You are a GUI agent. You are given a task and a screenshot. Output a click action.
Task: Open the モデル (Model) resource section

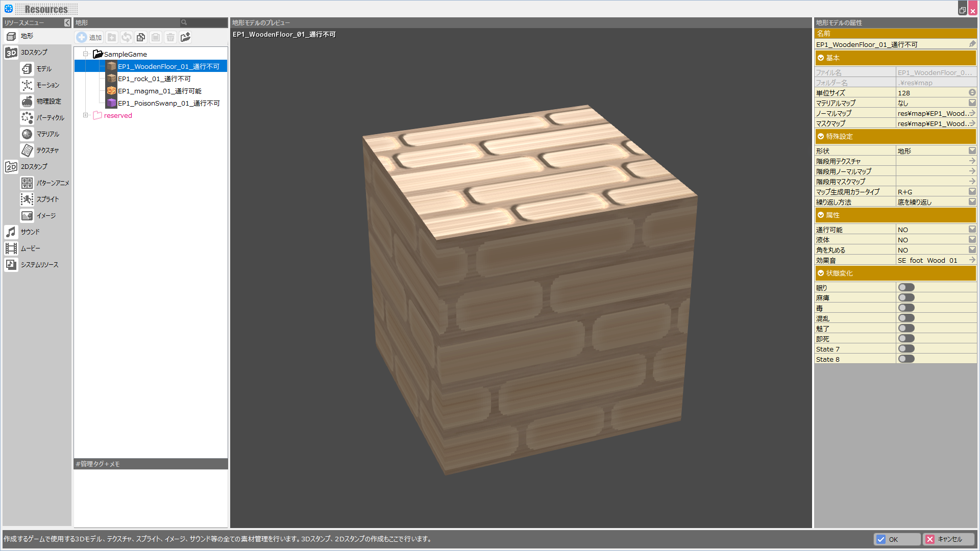coord(43,69)
